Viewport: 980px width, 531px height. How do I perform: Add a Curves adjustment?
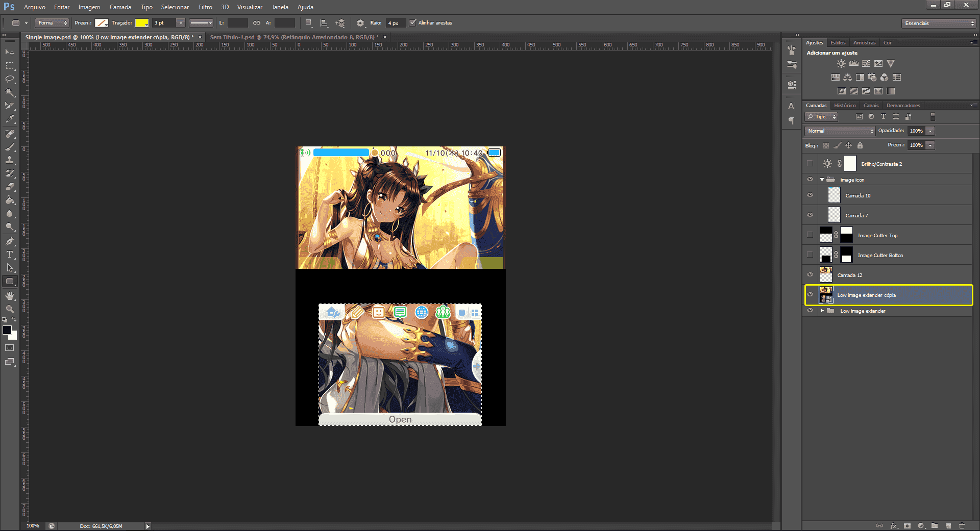[x=866, y=64]
